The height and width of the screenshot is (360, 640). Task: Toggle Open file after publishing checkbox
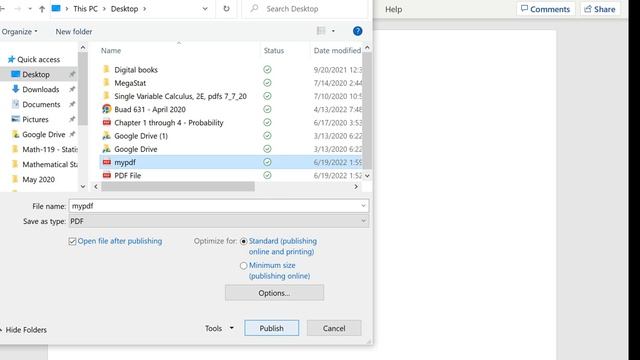tap(72, 241)
